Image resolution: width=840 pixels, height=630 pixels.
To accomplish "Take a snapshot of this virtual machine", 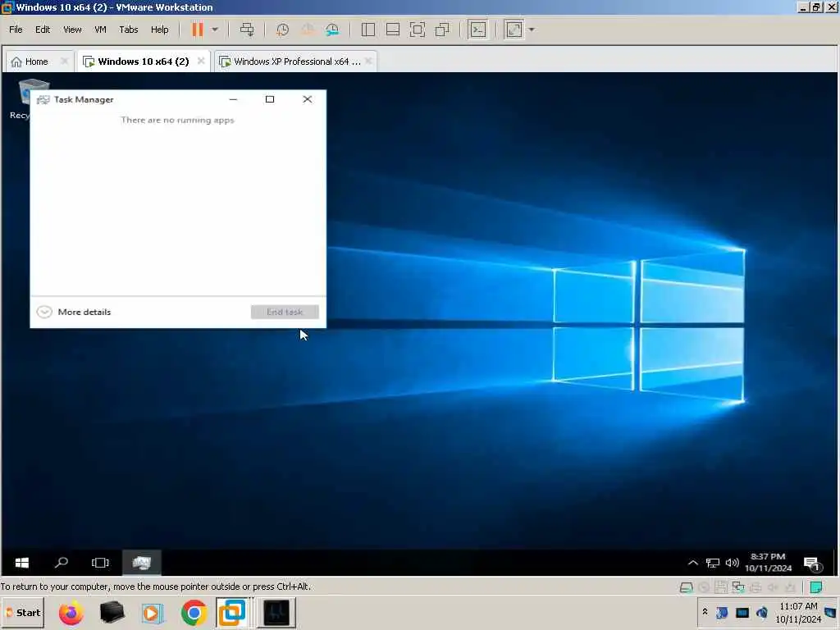I will 282,30.
